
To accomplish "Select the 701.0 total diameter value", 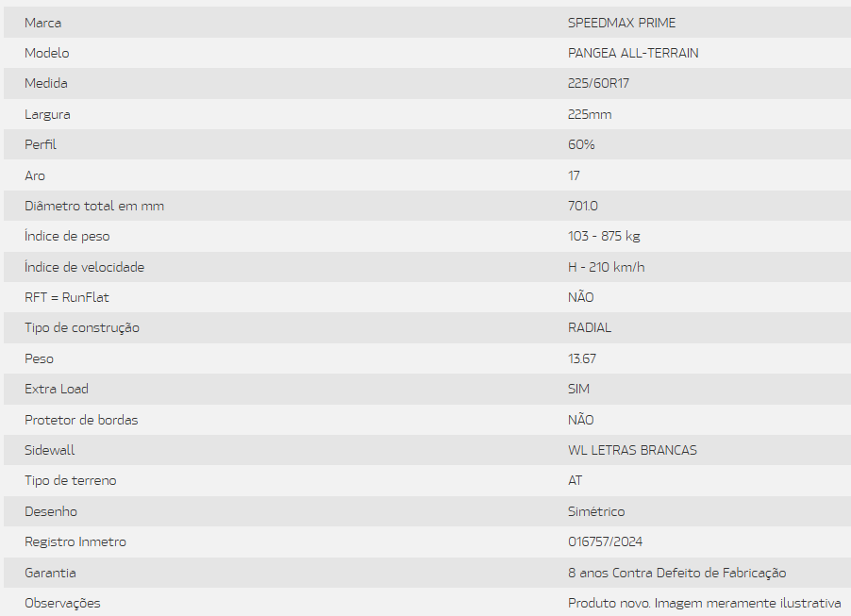I will tap(583, 206).
